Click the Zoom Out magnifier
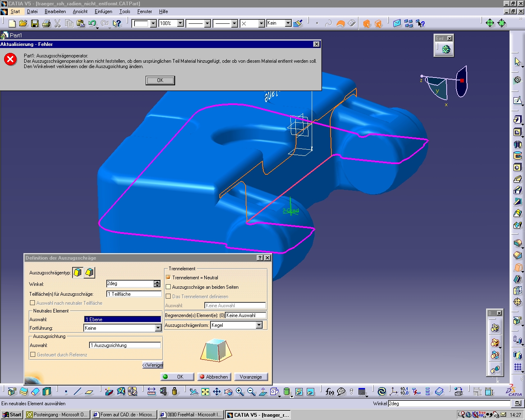This screenshot has height=420, width=525. click(x=251, y=392)
